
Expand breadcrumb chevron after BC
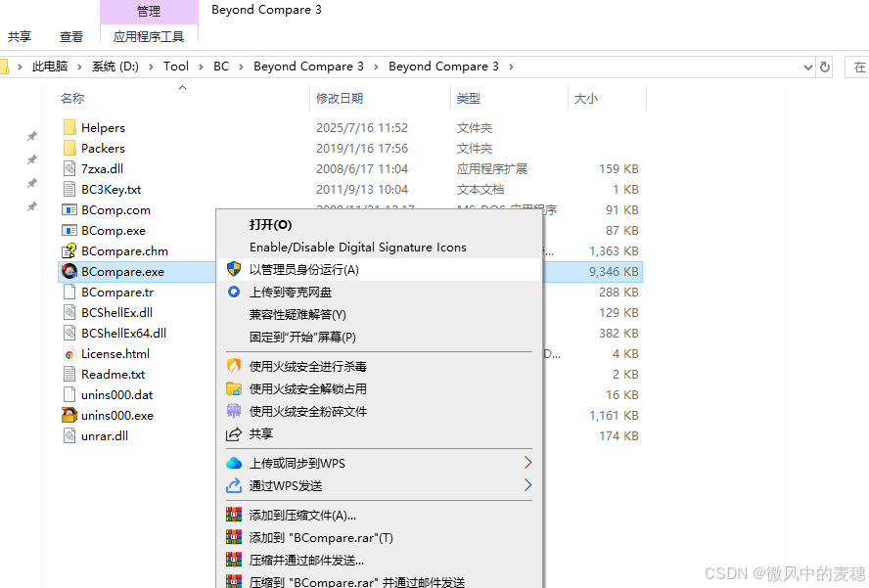(x=241, y=68)
